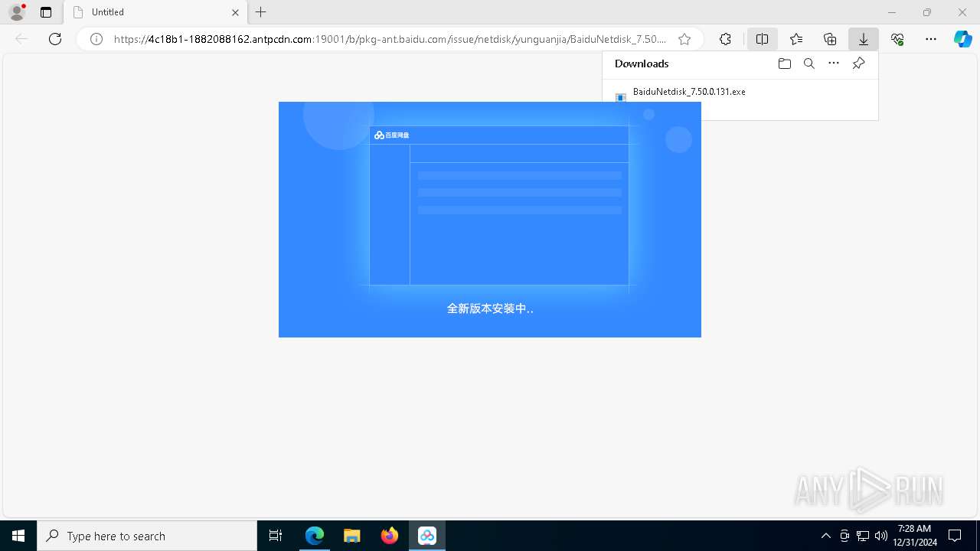Open Microsoft Edge from taskbar
Image resolution: width=980 pixels, height=551 pixels.
coord(315,536)
